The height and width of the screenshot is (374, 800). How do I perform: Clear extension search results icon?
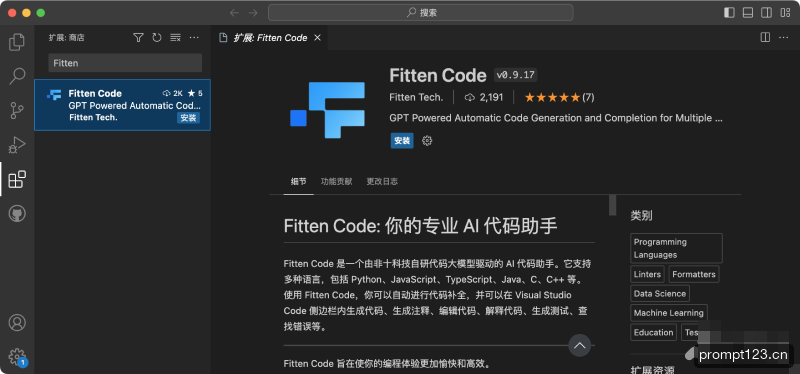[176, 37]
